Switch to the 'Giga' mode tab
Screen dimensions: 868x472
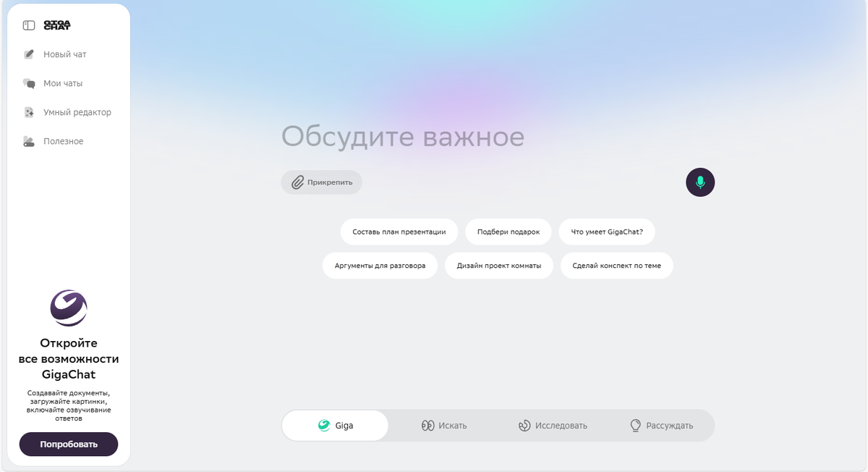click(335, 426)
